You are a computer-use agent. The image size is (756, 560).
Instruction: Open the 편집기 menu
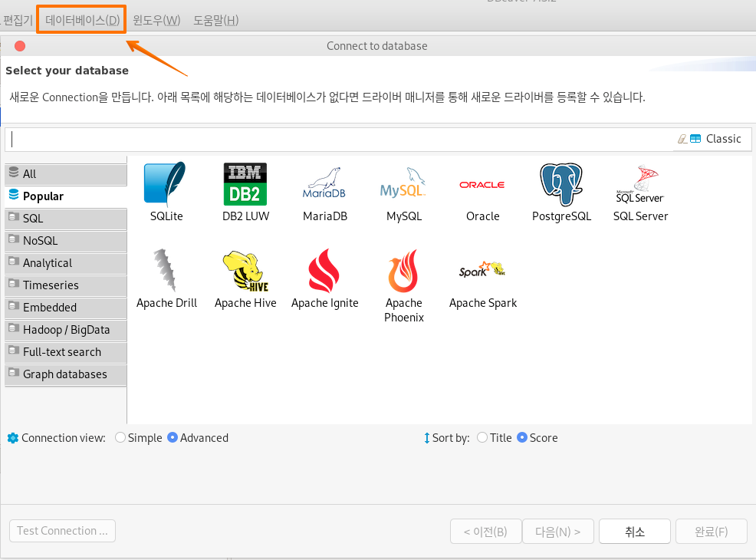pos(18,20)
